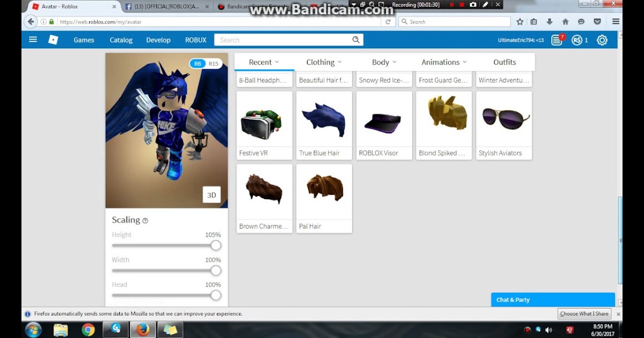Open File Explorer from the taskbar
The image size is (644, 338).
(61, 329)
